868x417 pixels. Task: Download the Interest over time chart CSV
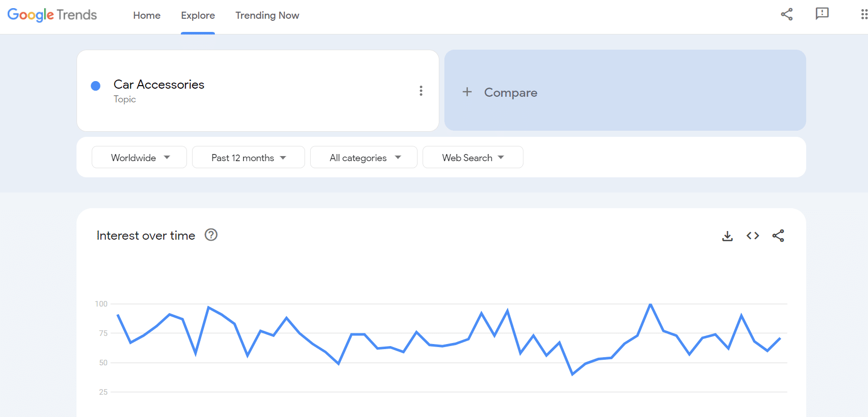pyautogui.click(x=727, y=236)
